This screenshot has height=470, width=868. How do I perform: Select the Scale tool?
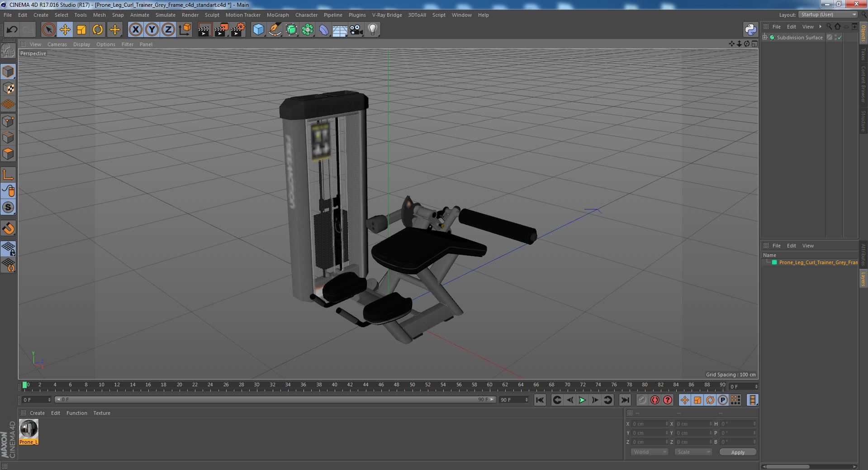click(x=81, y=30)
